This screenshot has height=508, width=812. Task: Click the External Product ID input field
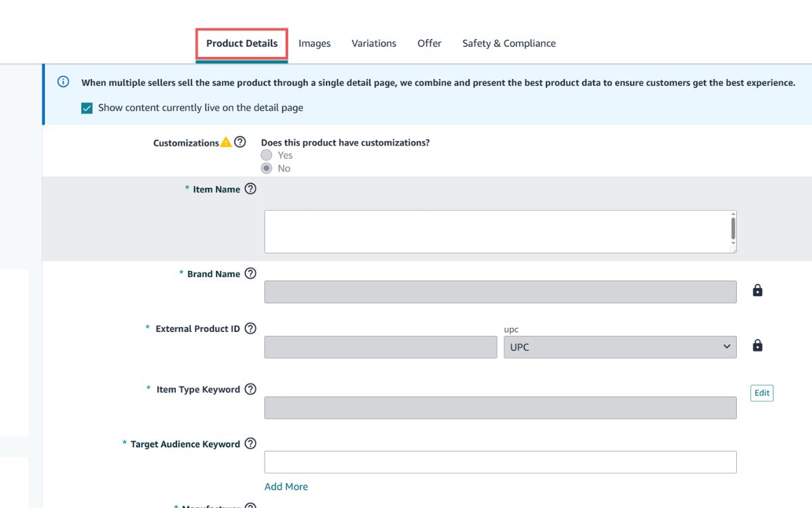[380, 347]
